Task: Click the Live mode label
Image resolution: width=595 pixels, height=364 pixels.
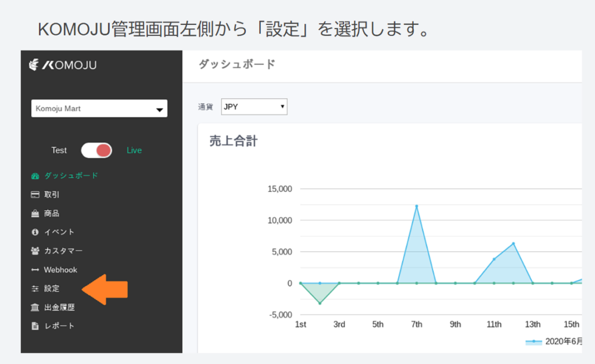Action: tap(134, 150)
